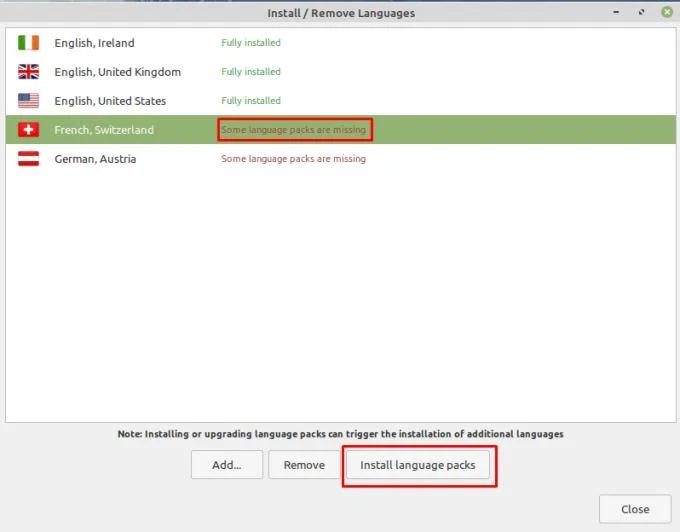Select the English, Ireland language row
The width and height of the screenshot is (680, 532).
tap(340, 42)
